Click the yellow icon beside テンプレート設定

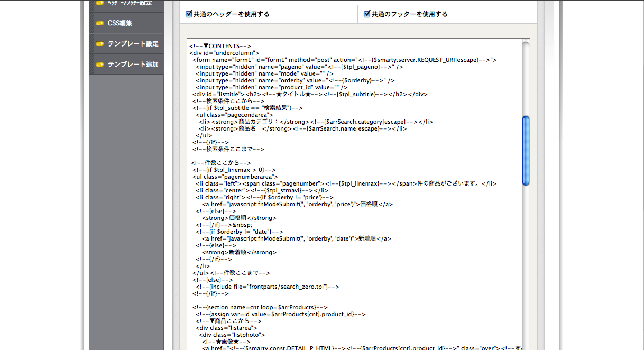pos(99,44)
